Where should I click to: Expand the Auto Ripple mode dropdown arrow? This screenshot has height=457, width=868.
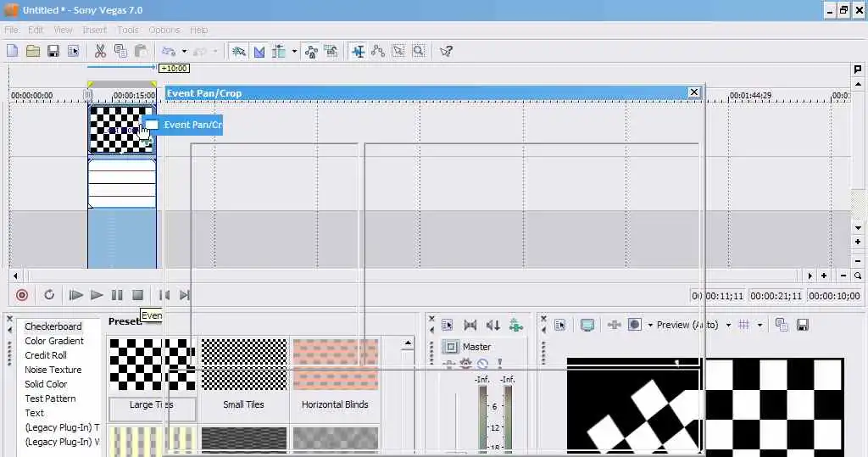[294, 52]
